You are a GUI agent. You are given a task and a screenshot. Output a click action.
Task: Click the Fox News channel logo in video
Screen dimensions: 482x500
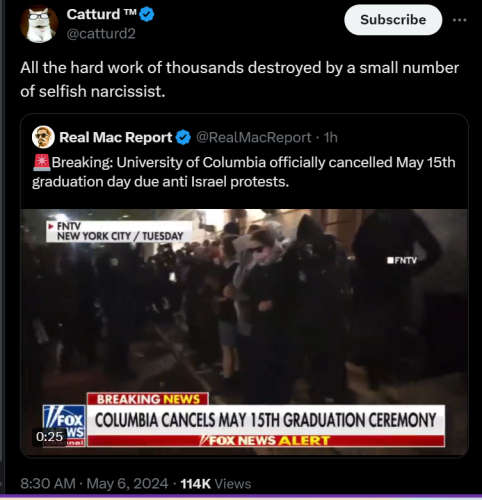point(64,426)
